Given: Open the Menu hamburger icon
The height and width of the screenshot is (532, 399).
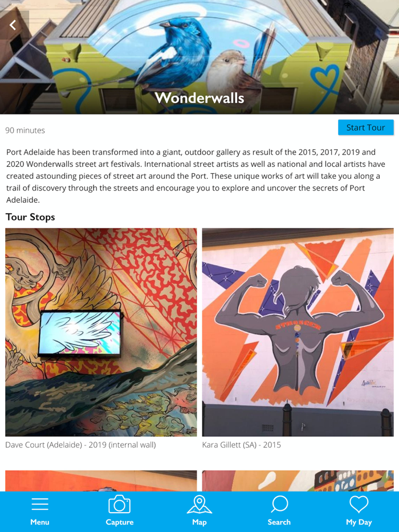Looking at the screenshot, I should pos(40,505).
